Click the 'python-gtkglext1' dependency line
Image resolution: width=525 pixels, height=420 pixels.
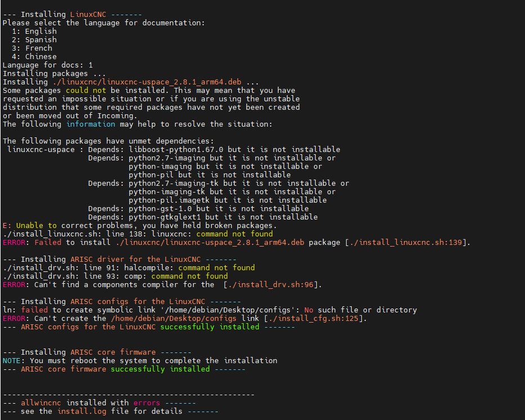203,217
